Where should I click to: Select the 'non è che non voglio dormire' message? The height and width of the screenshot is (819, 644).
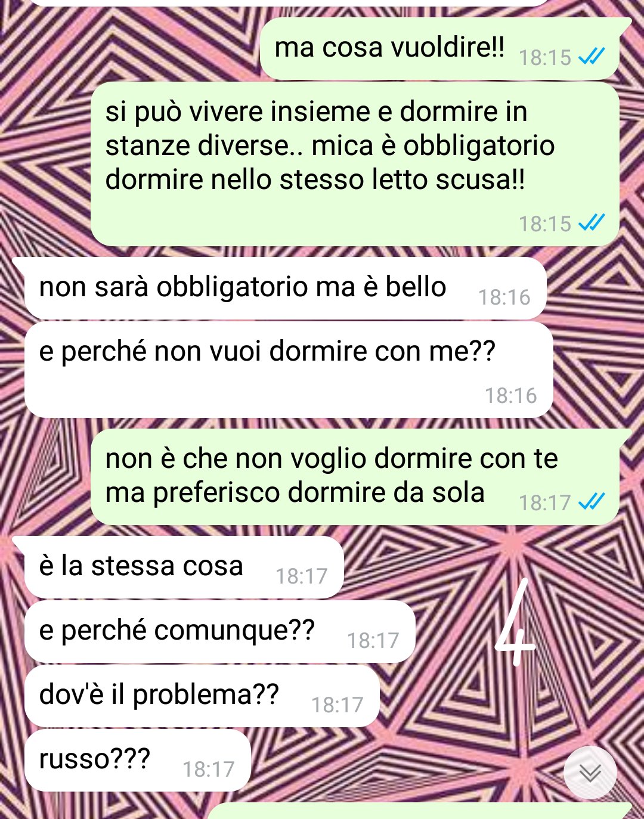360,477
